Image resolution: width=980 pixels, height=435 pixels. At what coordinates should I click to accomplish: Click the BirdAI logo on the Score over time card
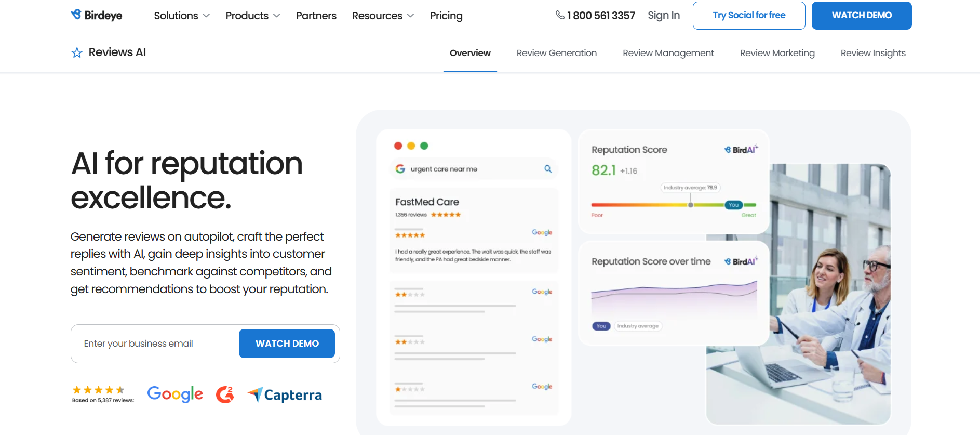point(741,261)
